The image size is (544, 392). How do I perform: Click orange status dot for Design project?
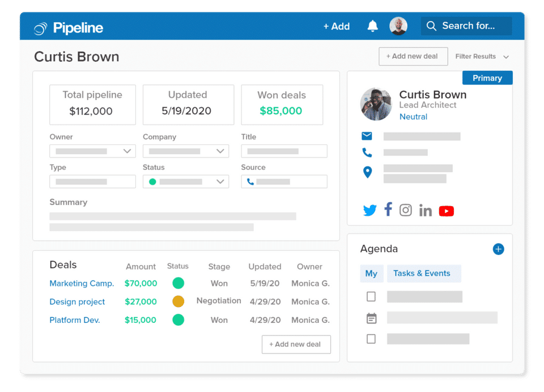coord(178,301)
